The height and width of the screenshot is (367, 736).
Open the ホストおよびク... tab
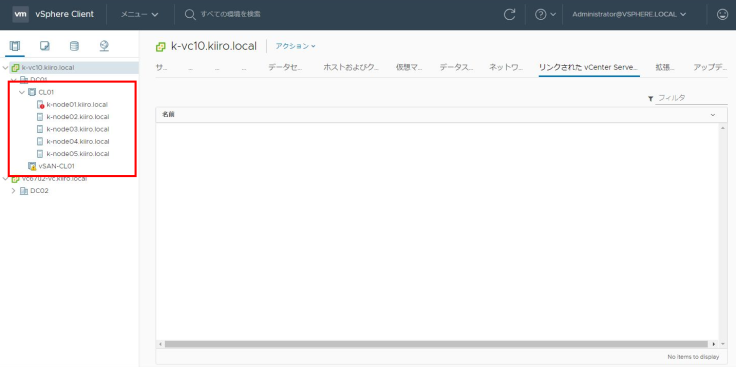pyautogui.click(x=351, y=68)
